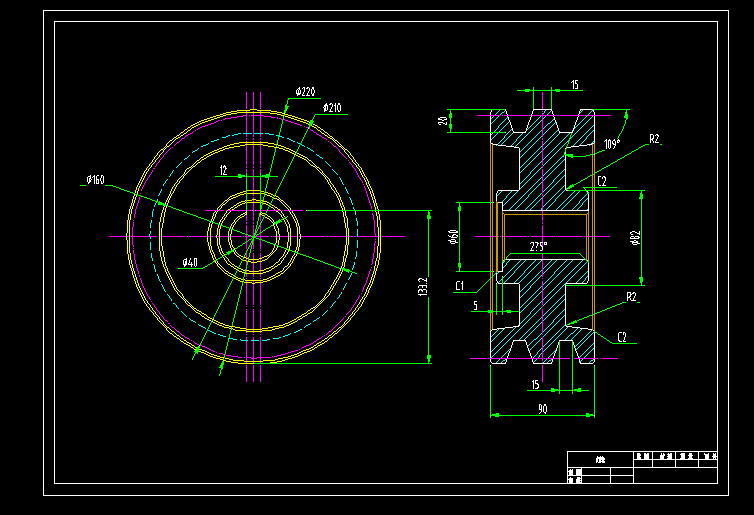Select the C2 chamfer label near bottom rim

tap(622, 337)
